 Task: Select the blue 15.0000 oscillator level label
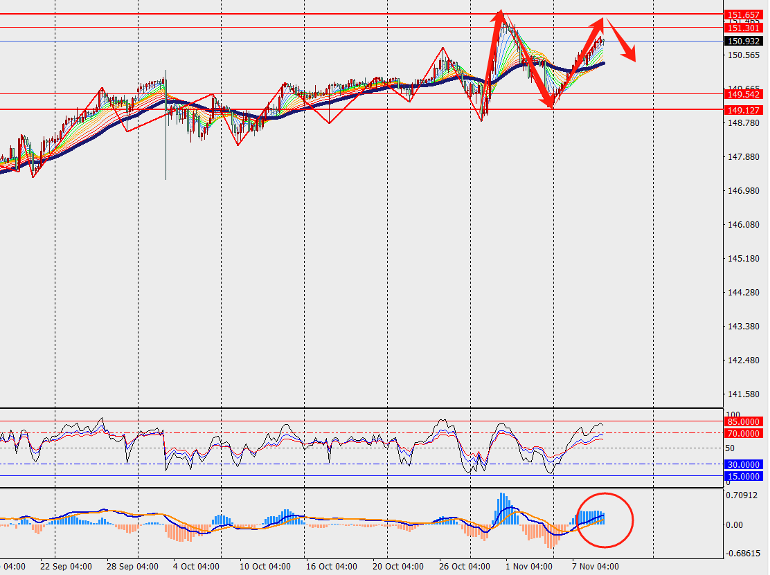coord(744,476)
